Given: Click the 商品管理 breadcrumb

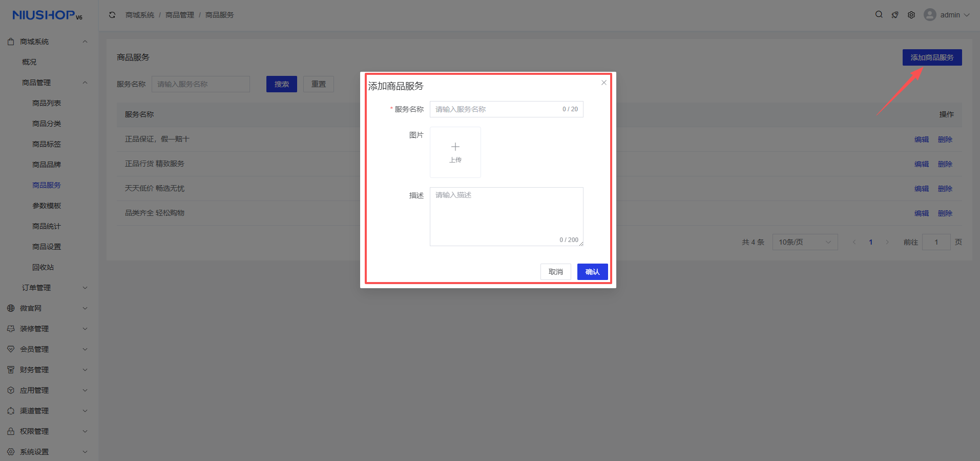Looking at the screenshot, I should 180,15.
